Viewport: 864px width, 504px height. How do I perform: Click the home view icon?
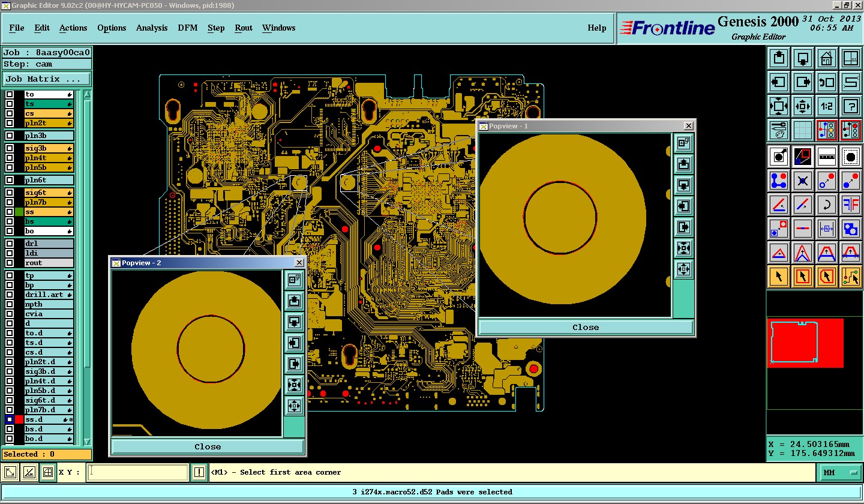coord(826,58)
